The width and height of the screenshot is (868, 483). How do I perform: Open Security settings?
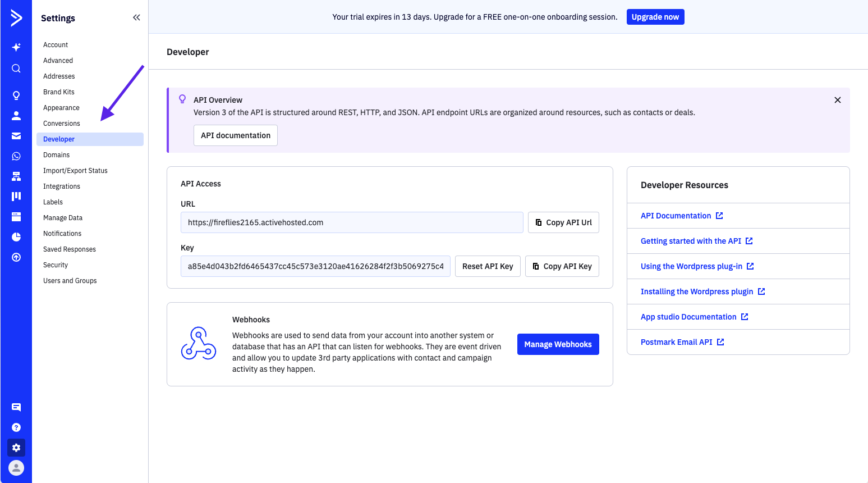coord(56,265)
